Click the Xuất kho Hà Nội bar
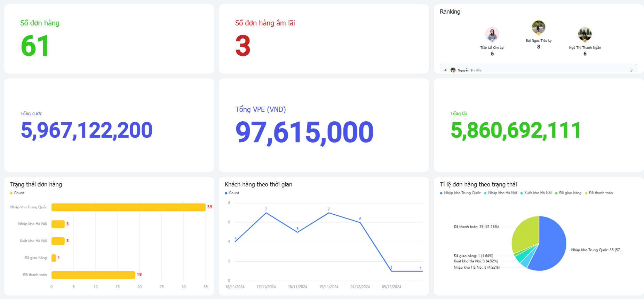 click(58, 241)
